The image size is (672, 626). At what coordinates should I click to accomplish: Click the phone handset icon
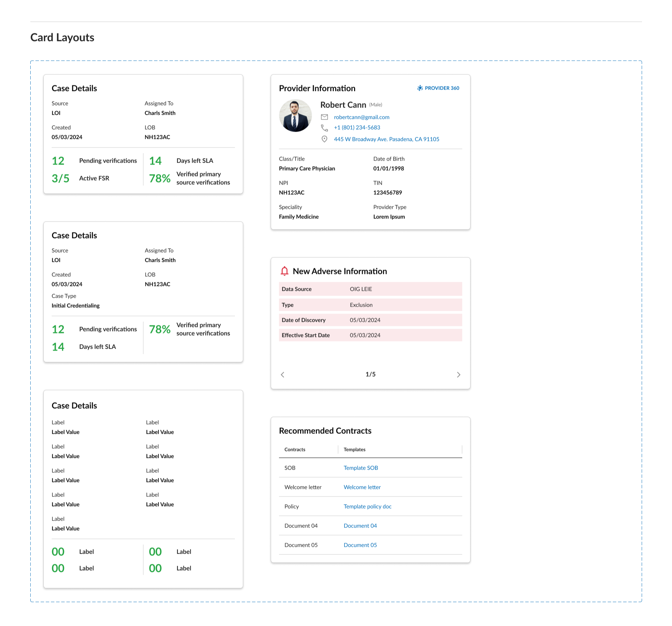(324, 128)
